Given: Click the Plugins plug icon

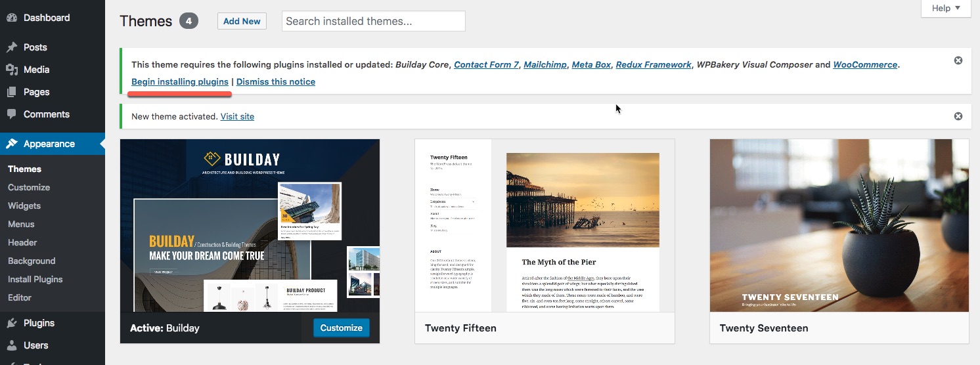Looking at the screenshot, I should point(12,323).
